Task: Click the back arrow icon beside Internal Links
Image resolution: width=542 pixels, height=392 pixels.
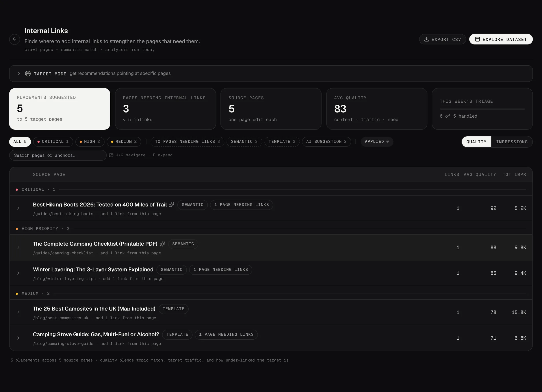Action: pyautogui.click(x=14, y=39)
